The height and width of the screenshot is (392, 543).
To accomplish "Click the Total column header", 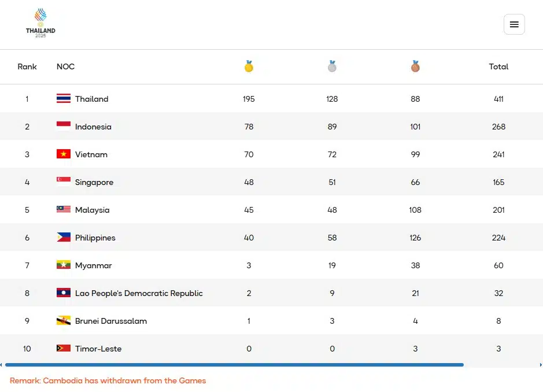I will tap(498, 66).
